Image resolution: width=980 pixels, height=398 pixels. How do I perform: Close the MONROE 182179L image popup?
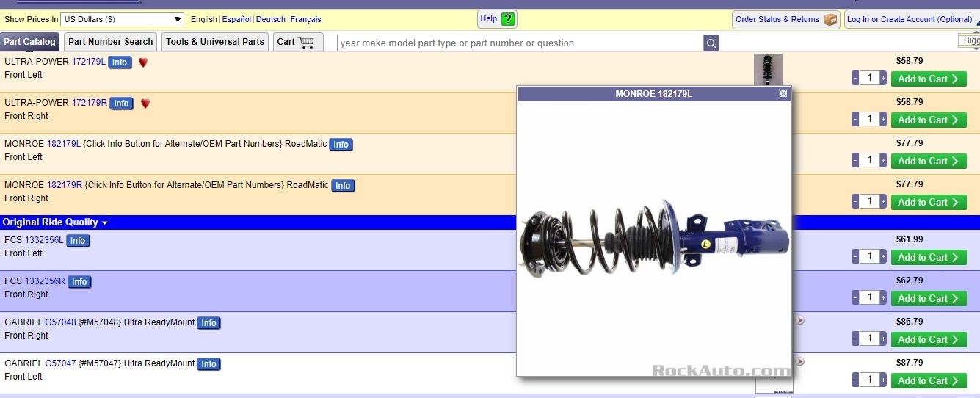point(783,93)
